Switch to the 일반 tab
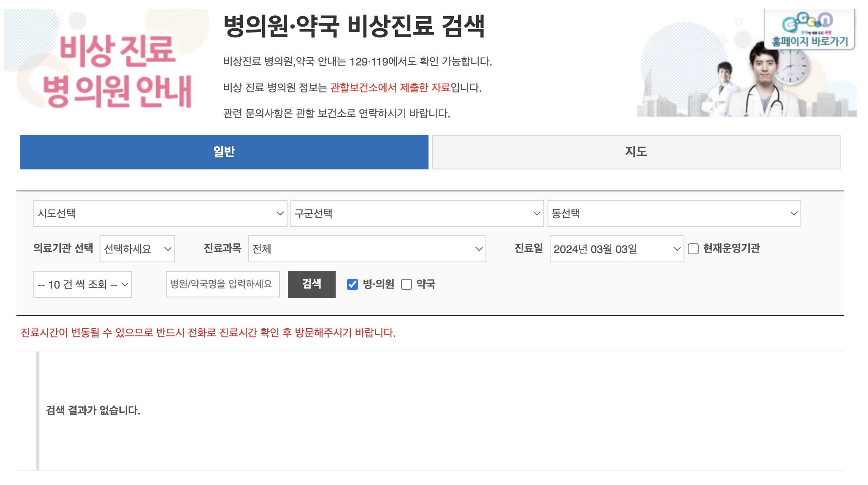 pyautogui.click(x=224, y=152)
